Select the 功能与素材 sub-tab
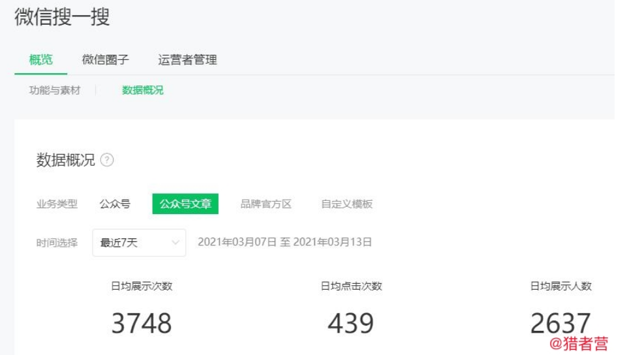Viewport: 644px width, 355px height. 55,91
